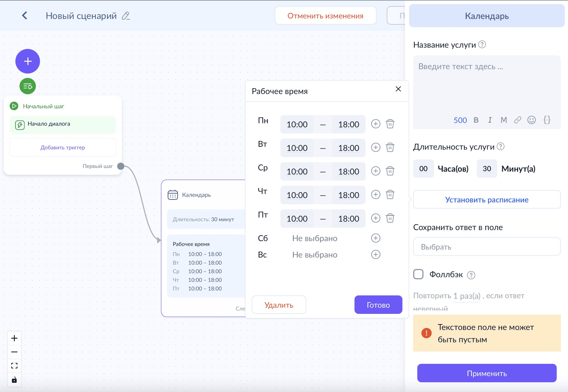Click Установить расписание button
Viewport: 568px width, 392px height.
point(487,199)
